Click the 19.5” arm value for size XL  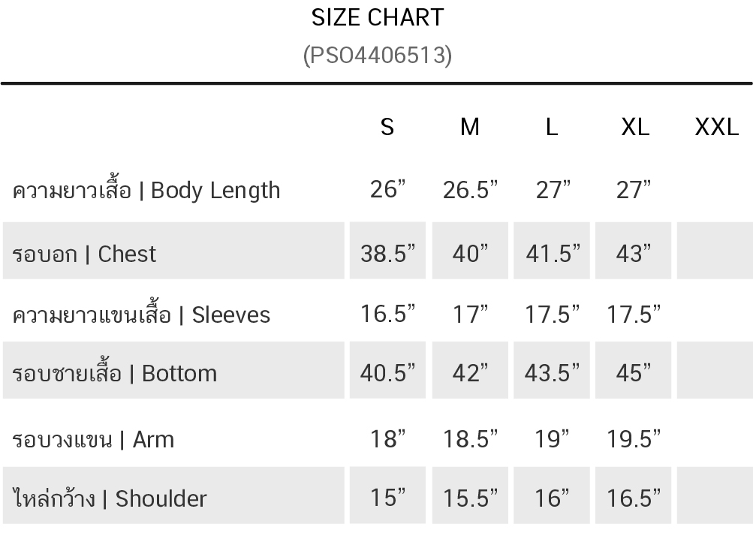pyautogui.click(x=634, y=439)
